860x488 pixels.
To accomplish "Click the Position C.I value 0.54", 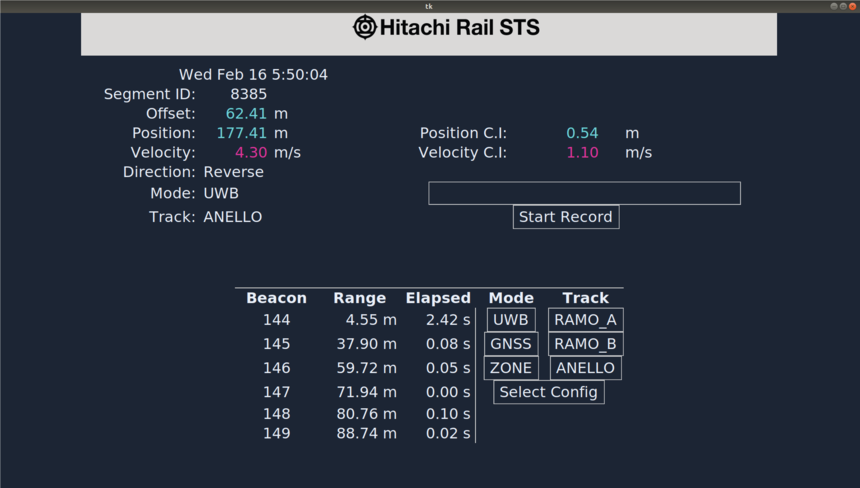I will pos(582,133).
